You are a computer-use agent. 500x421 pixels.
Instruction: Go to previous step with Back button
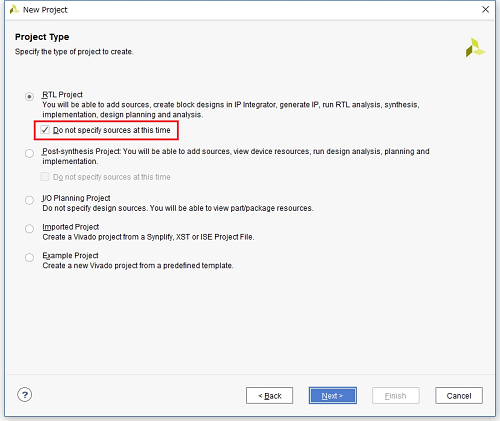(x=269, y=396)
